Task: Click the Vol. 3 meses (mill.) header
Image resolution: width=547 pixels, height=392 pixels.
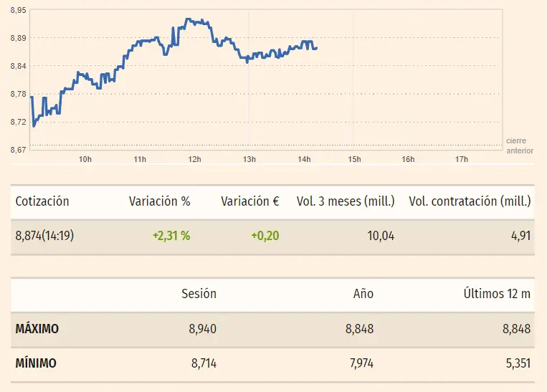Action: (346, 201)
